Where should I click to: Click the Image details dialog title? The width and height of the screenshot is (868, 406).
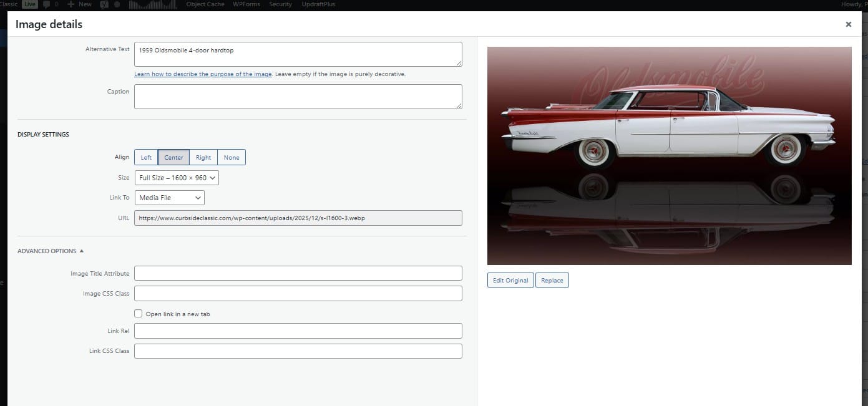pos(49,24)
